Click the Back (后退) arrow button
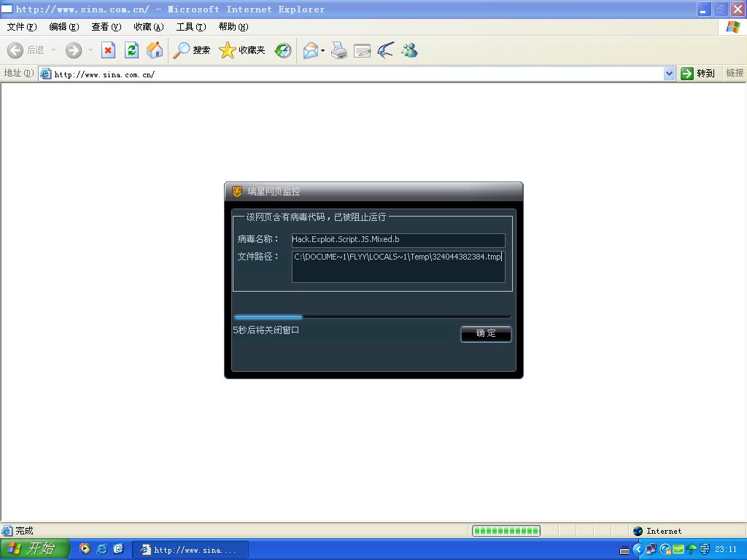Viewport: 747px width, 560px height. pyautogui.click(x=26, y=50)
